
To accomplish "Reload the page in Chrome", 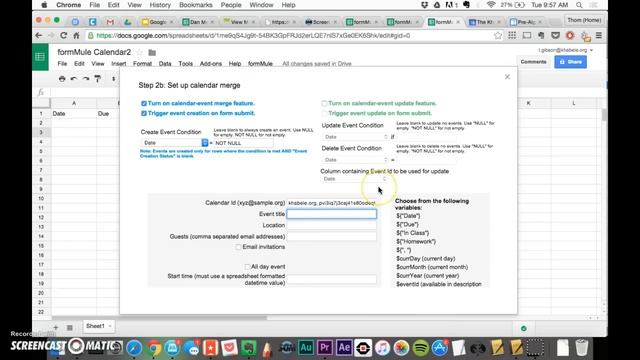I will tap(63, 36).
